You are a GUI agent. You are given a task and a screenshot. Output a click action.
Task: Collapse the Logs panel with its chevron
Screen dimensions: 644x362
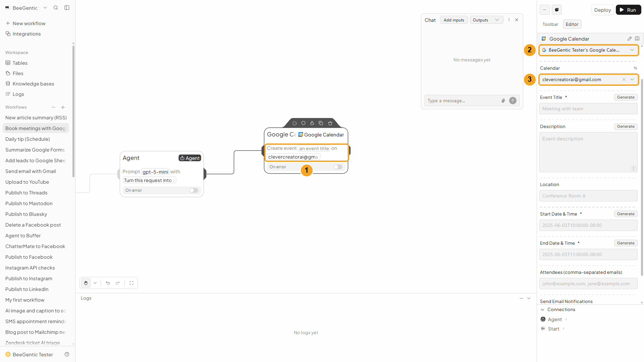pyautogui.click(x=529, y=298)
